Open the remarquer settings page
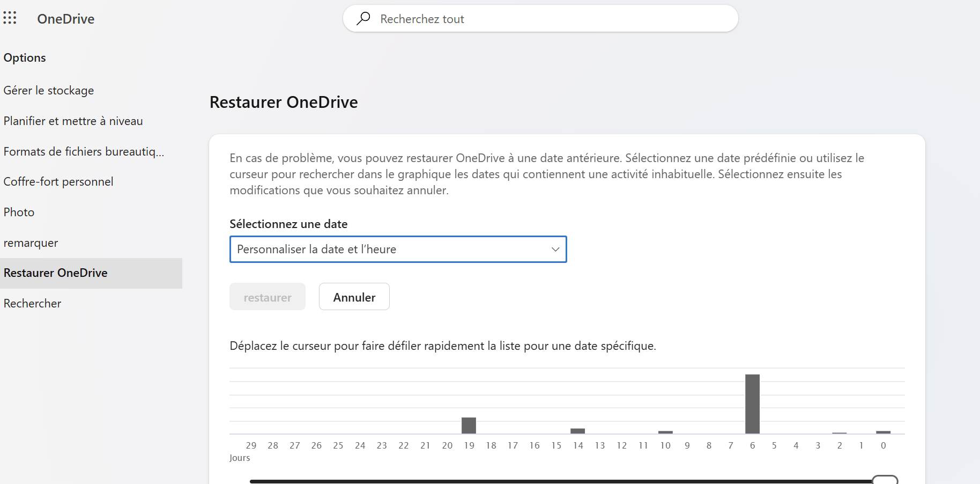 coord(31,243)
